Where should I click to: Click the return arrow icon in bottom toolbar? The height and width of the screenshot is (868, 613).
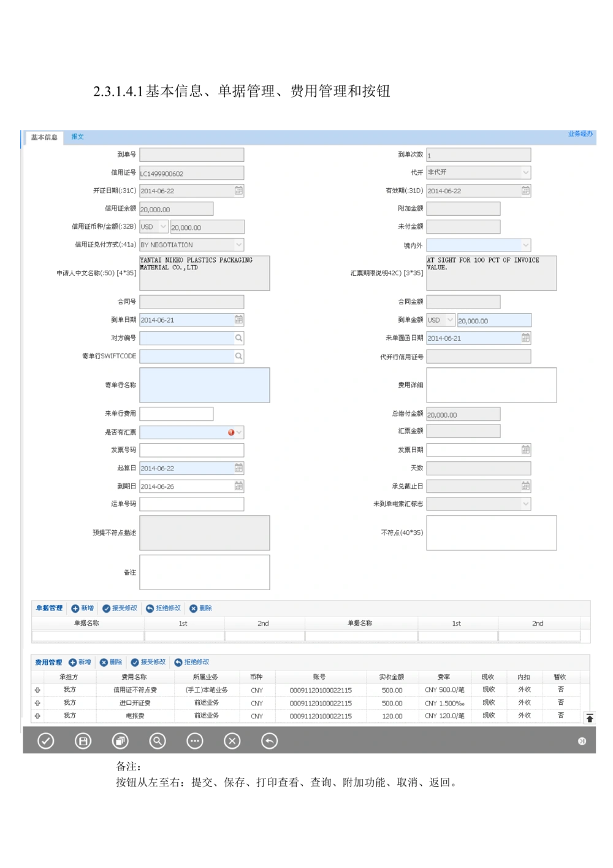coord(270,741)
